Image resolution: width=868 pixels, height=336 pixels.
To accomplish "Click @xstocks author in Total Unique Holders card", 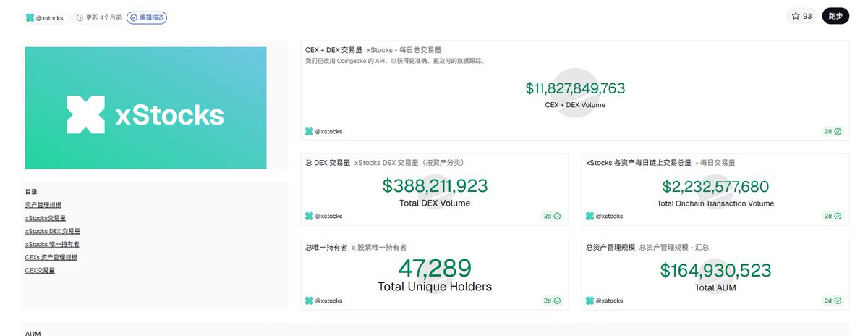I will tap(324, 301).
